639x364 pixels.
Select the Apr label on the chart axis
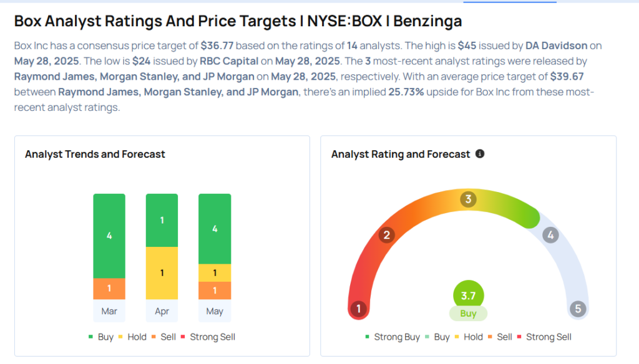coord(162,311)
